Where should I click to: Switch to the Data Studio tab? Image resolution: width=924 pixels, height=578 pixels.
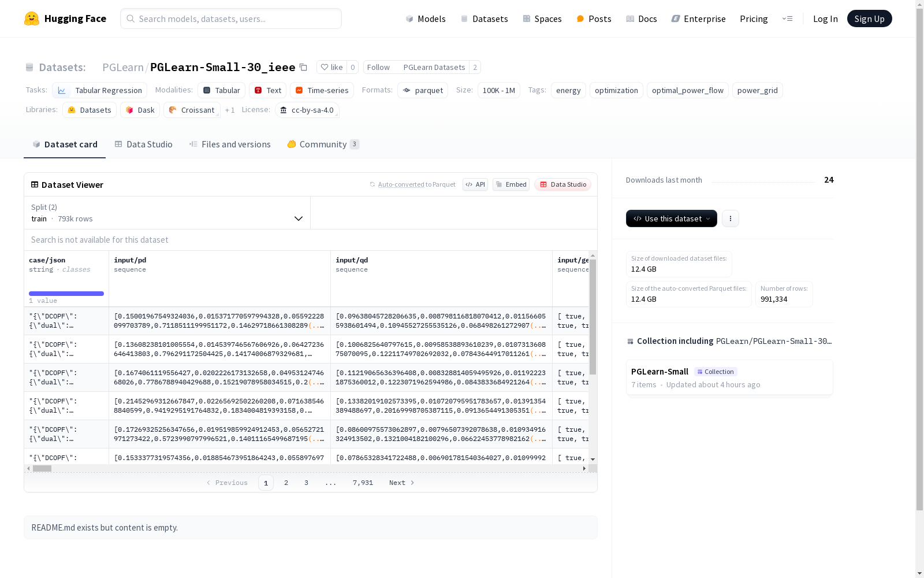(143, 144)
